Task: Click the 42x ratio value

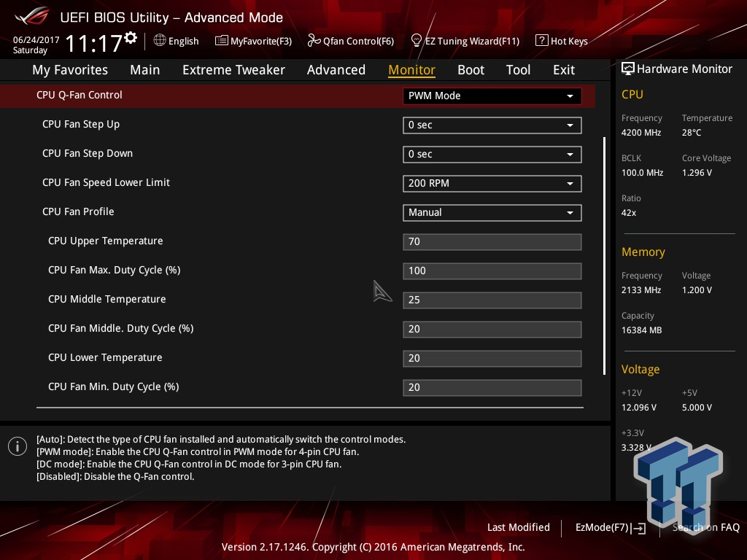Action: [x=628, y=213]
